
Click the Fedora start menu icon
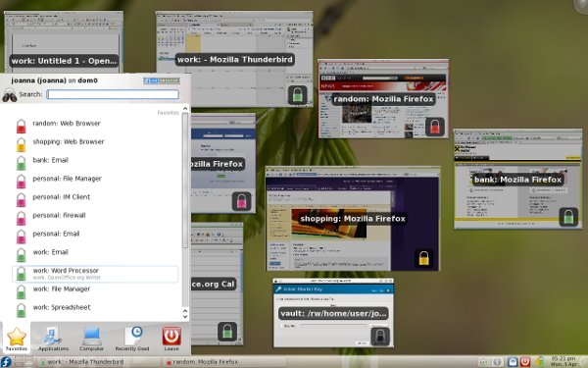tap(6, 362)
